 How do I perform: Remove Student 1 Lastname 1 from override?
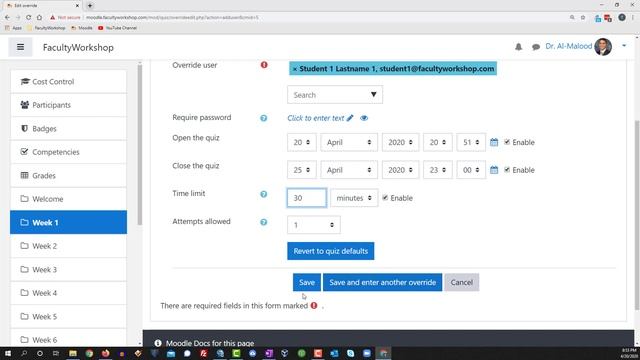point(295,69)
